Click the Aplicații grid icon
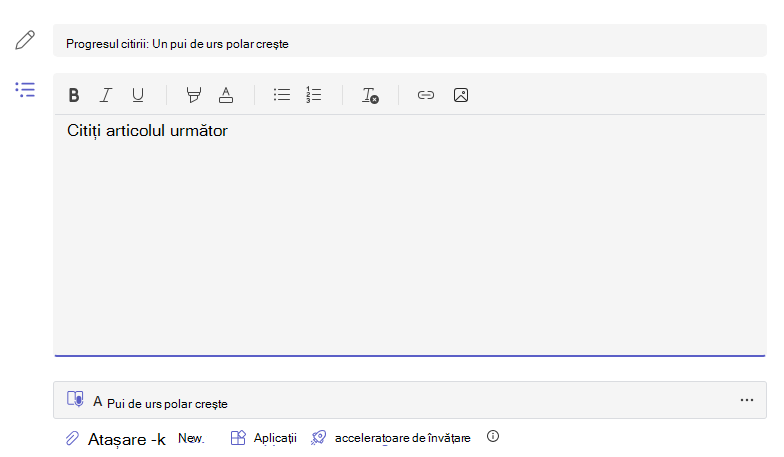Viewport: 784px width, 457px height. 238,438
